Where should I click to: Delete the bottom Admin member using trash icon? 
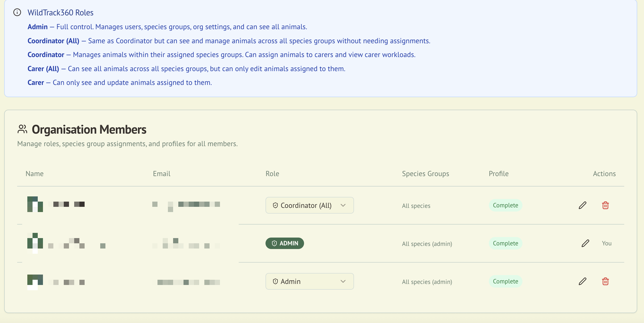click(x=605, y=281)
